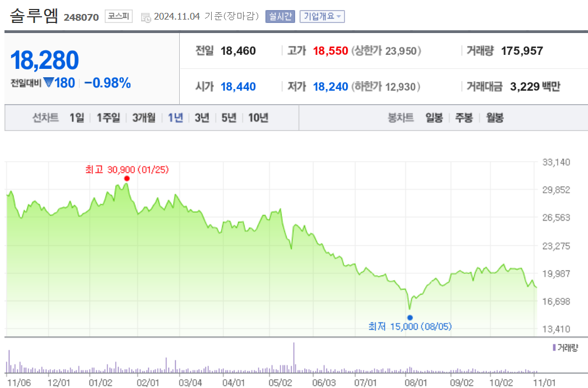The image size is (588, 388).
Task: Click the blue 최저 15,000 low marker dot
Action: click(410, 317)
